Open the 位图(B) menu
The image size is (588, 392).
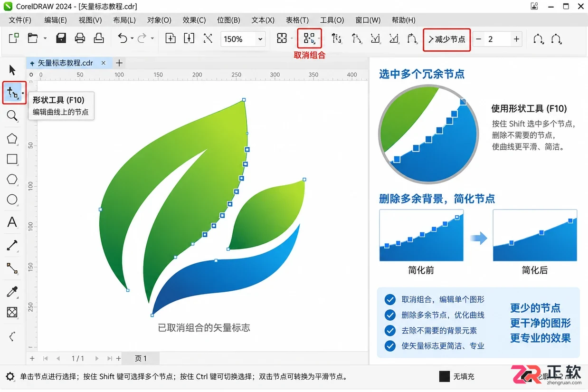tap(228, 20)
